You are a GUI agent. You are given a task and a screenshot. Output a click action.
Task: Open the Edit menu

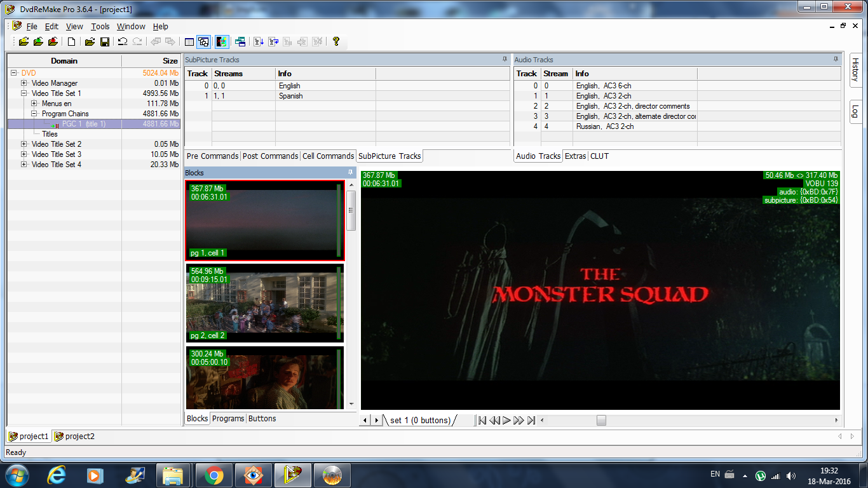[x=51, y=27]
